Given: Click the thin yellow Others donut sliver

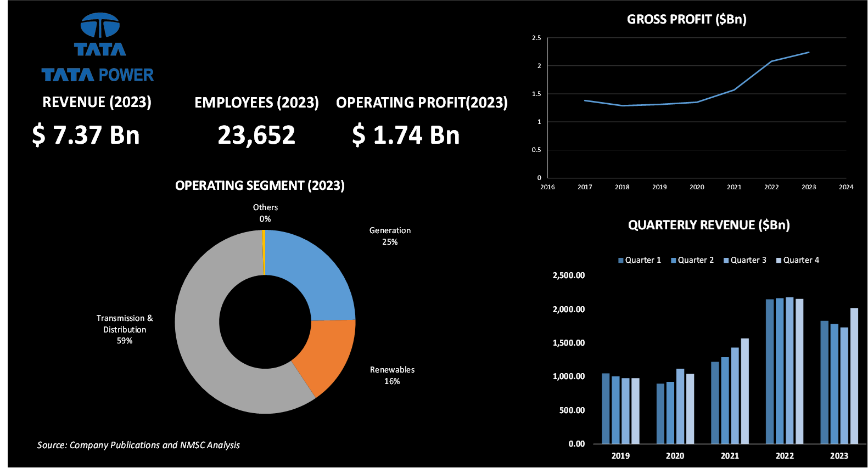Looking at the screenshot, I should pyautogui.click(x=264, y=252).
